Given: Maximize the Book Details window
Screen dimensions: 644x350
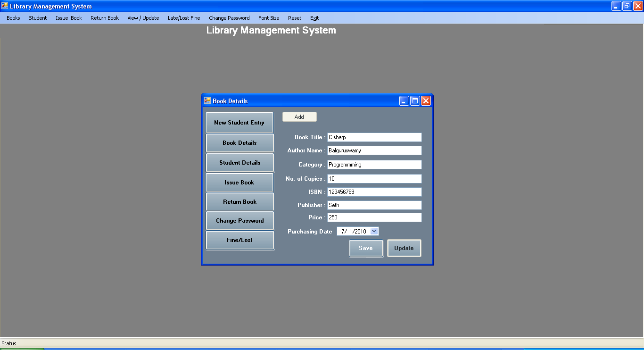Looking at the screenshot, I should click(415, 101).
